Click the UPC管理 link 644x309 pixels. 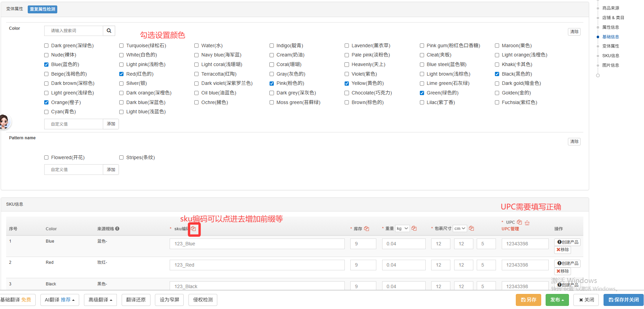pos(510,229)
